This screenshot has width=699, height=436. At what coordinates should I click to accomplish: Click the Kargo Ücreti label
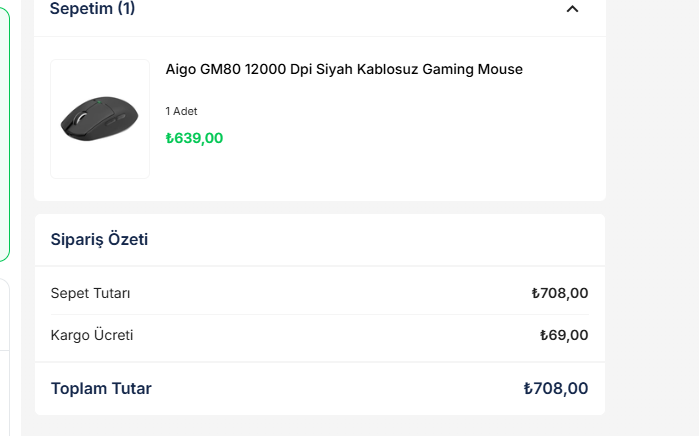pos(91,335)
